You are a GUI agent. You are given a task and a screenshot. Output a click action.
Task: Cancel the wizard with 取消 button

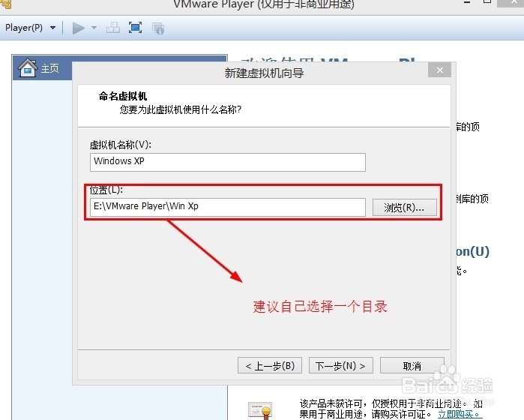click(x=412, y=365)
